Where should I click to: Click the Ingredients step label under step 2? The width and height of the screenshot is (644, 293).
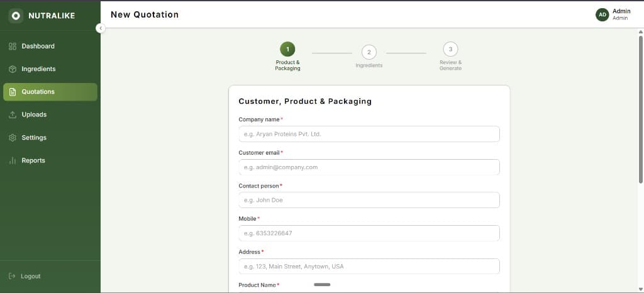click(369, 65)
